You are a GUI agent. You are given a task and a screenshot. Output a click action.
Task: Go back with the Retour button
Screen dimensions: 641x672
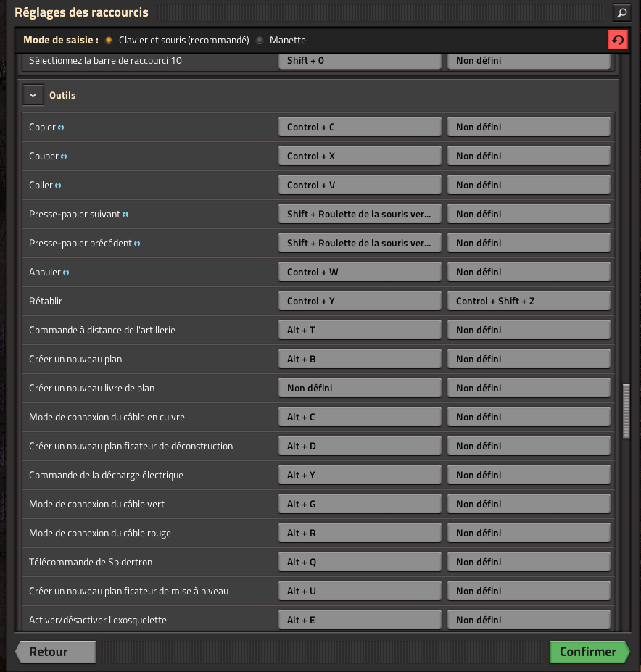click(56, 652)
